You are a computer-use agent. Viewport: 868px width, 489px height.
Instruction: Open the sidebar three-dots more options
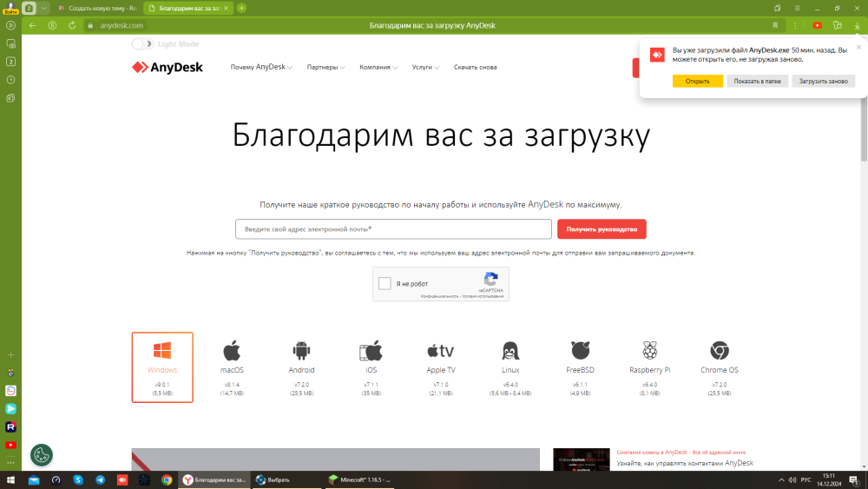(10, 462)
